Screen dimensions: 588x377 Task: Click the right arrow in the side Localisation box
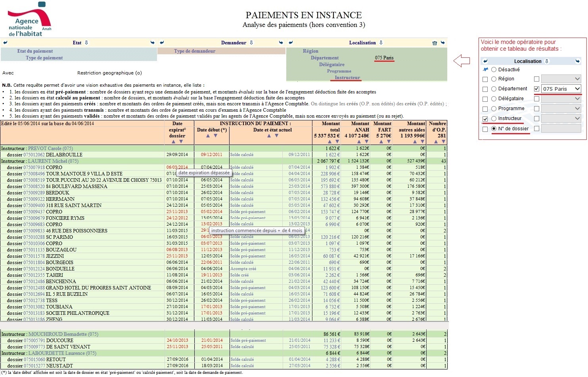tap(578, 61)
